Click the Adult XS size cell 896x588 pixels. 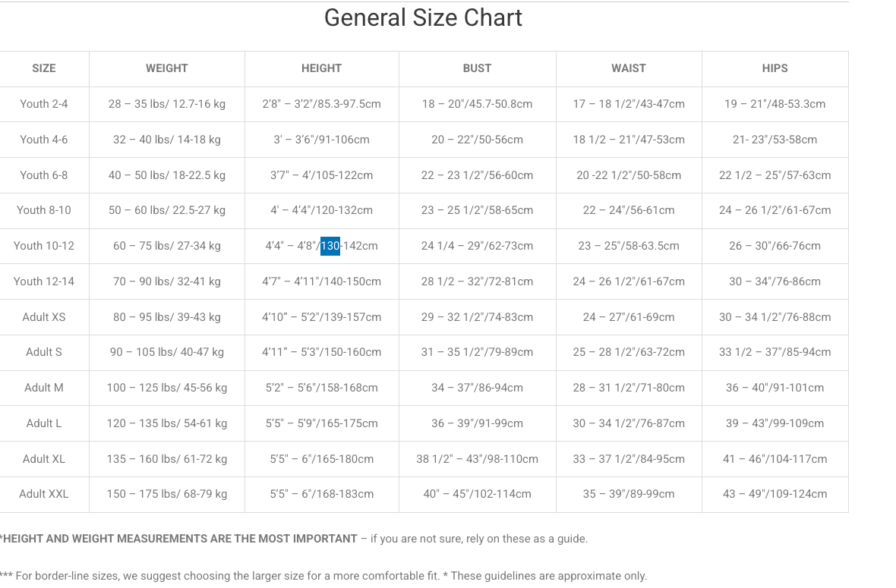[44, 317]
